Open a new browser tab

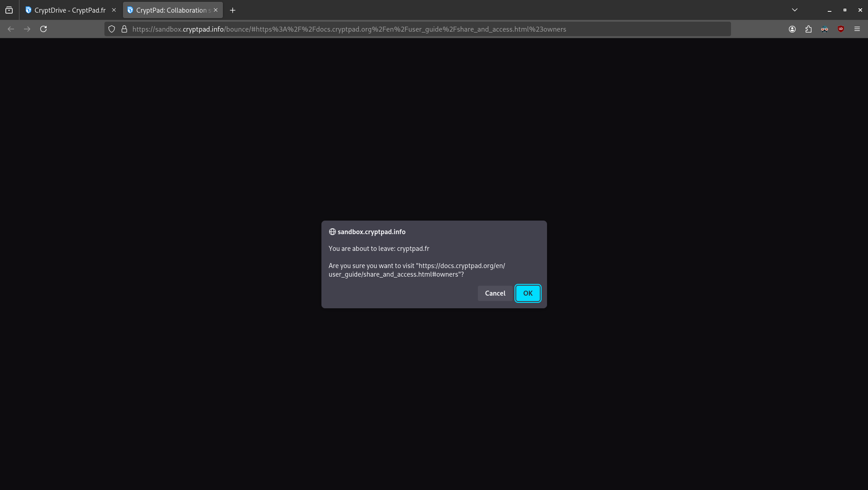point(233,10)
